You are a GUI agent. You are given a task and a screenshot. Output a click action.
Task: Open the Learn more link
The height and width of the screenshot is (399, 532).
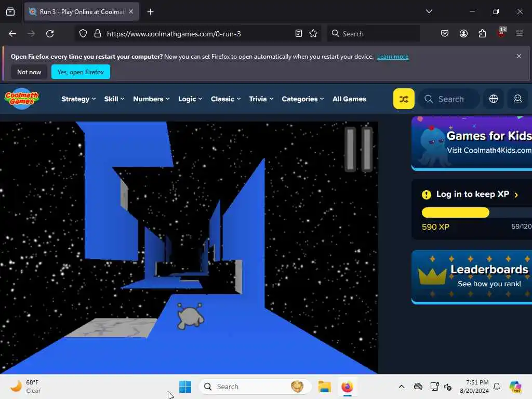393,57
